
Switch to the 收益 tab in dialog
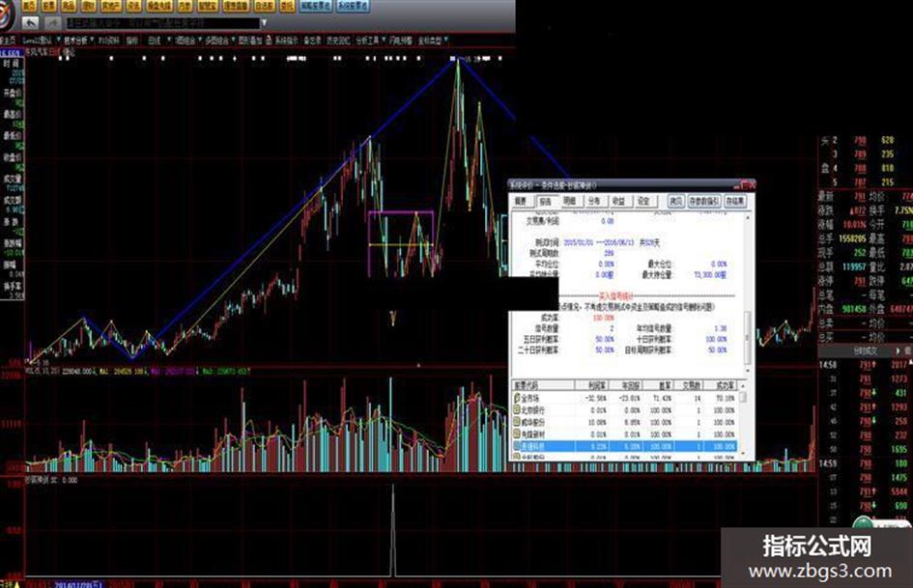[x=619, y=201]
